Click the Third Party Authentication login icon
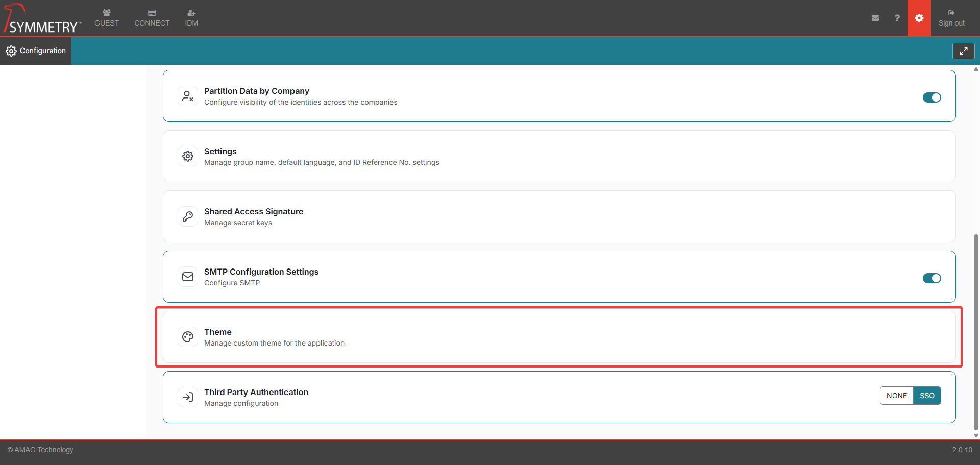This screenshot has height=465, width=980. pyautogui.click(x=188, y=397)
